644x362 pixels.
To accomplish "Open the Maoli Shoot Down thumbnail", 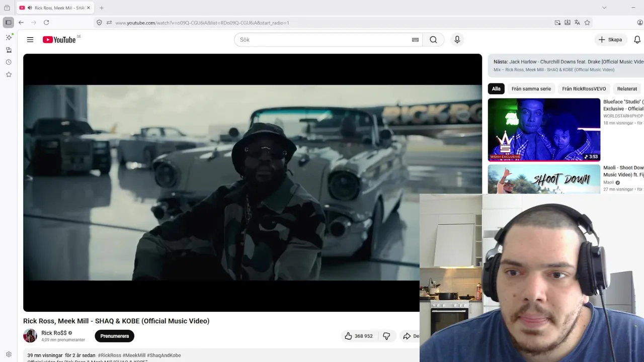I will (x=544, y=179).
